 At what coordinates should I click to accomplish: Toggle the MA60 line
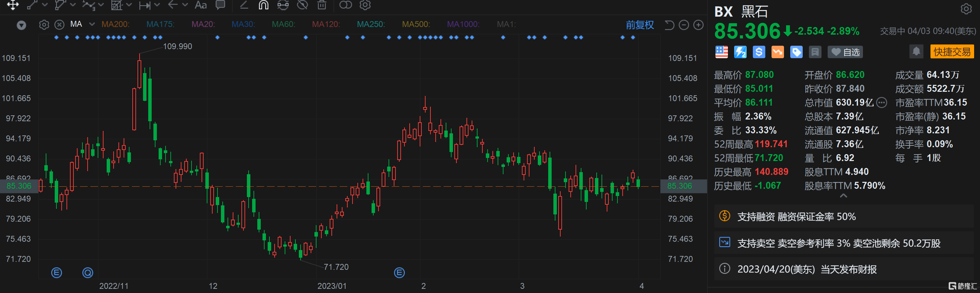click(x=284, y=24)
